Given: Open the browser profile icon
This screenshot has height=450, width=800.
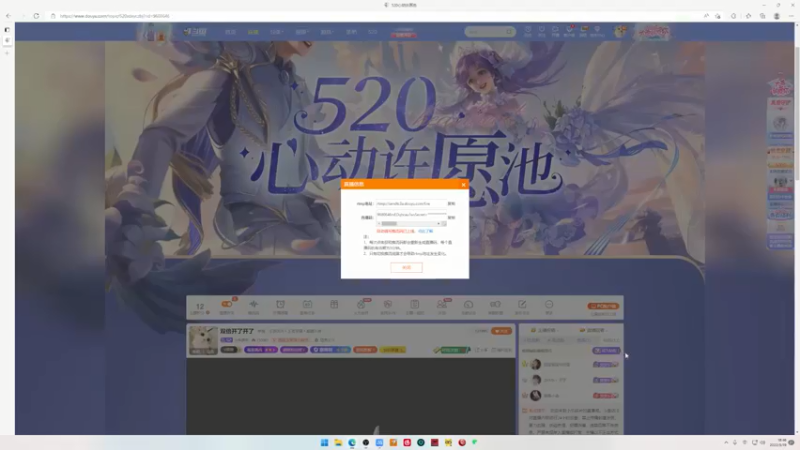Looking at the screenshot, I should point(777,16).
